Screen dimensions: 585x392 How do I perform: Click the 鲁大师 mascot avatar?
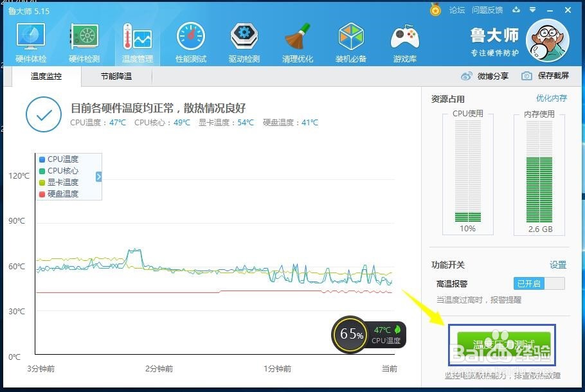(x=547, y=40)
